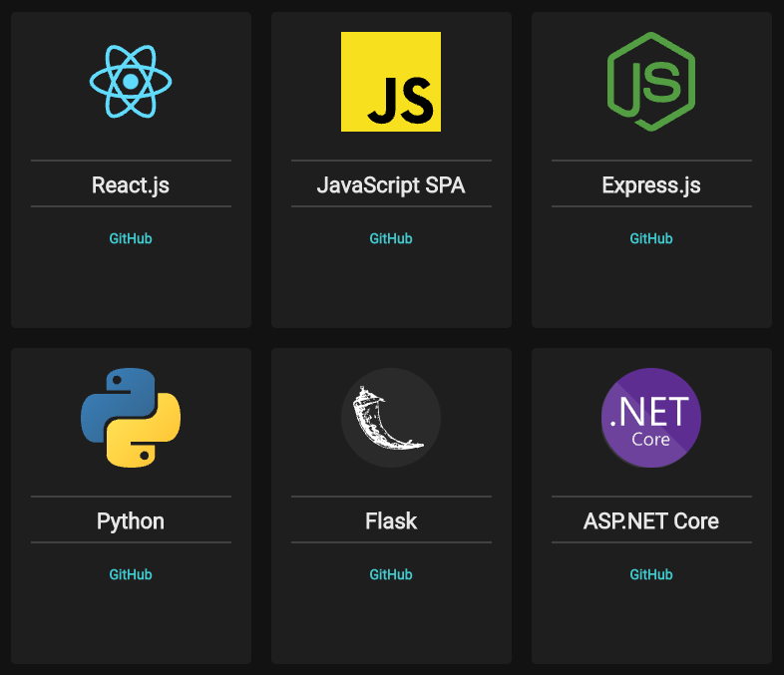
Task: Open the GitHub link under Express.js
Action: [x=651, y=238]
